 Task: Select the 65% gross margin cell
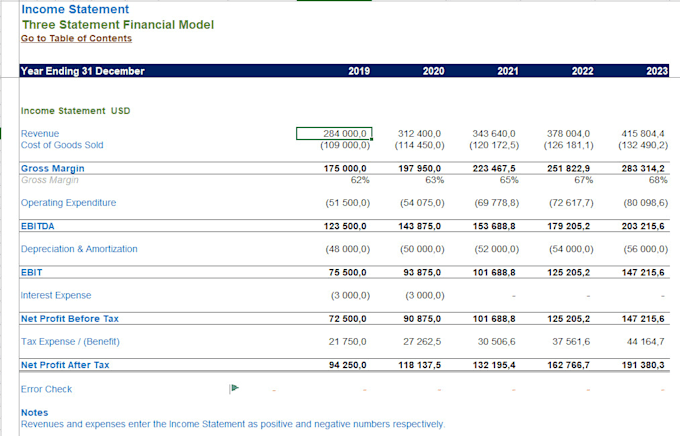coord(510,180)
